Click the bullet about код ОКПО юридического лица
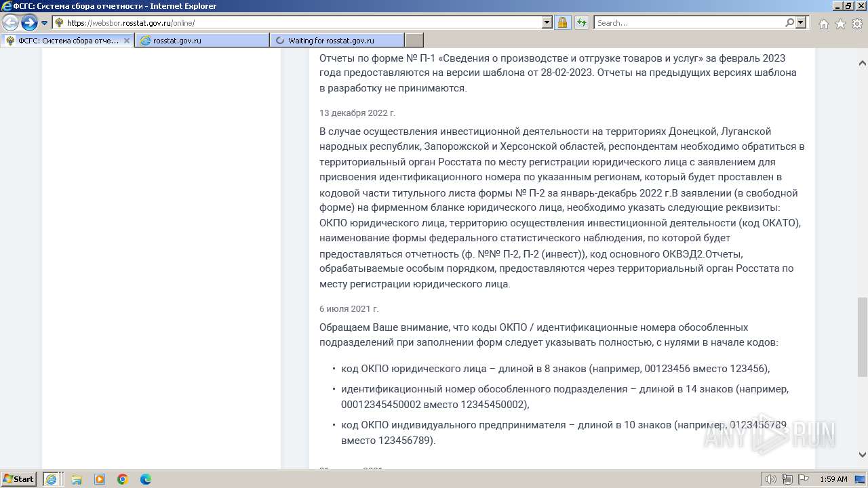This screenshot has height=488, width=868. point(555,369)
